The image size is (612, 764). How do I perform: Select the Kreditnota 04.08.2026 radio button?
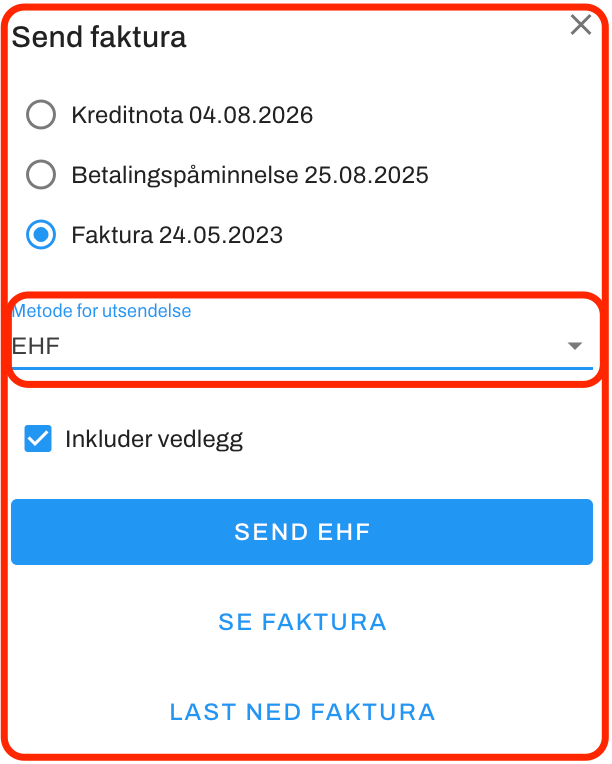(41, 115)
